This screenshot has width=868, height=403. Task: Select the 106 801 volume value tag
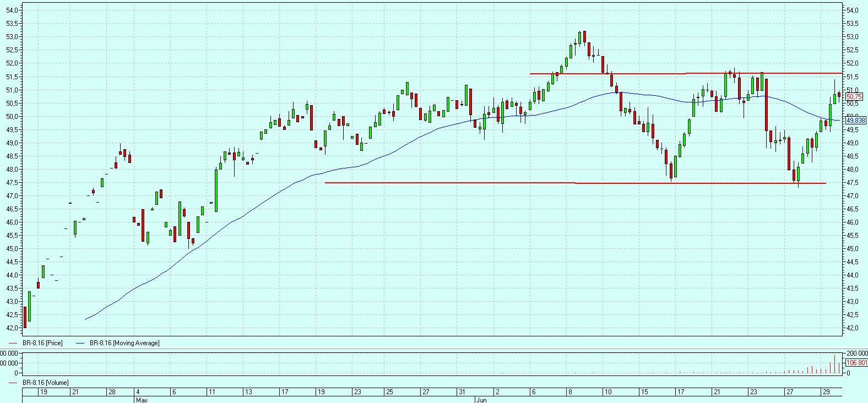[856, 363]
